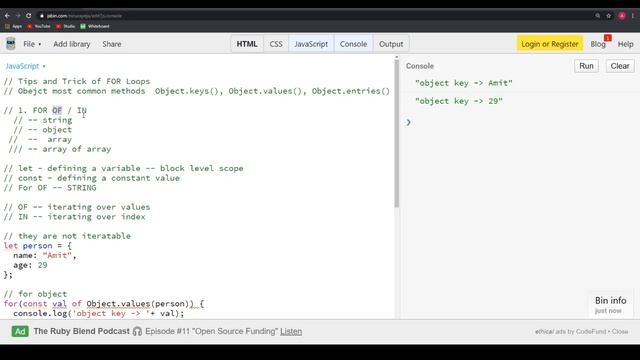640x360 pixels.
Task: Click the JS Bin logo icon
Action: [11, 44]
